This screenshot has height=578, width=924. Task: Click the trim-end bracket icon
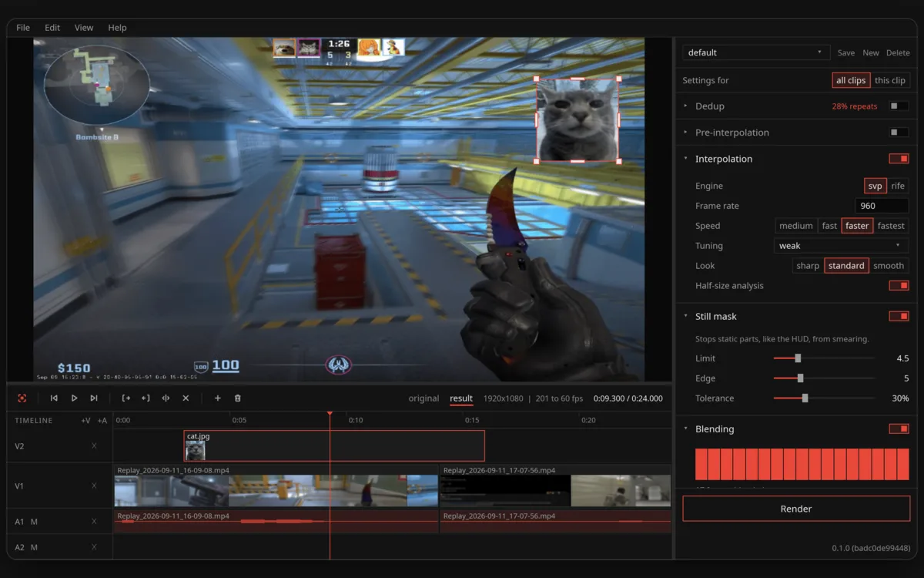point(146,398)
